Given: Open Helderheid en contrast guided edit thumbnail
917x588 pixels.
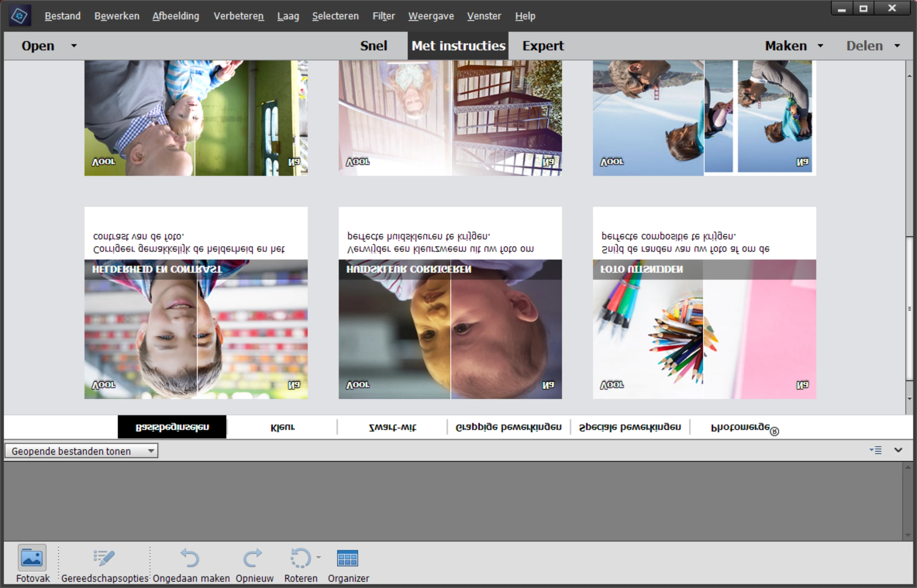Looking at the screenshot, I should tap(196, 328).
